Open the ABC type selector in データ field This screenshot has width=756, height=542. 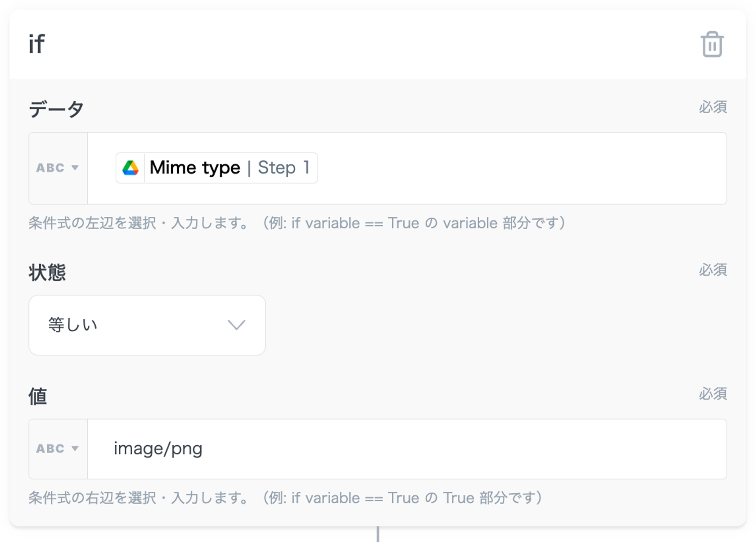point(57,168)
